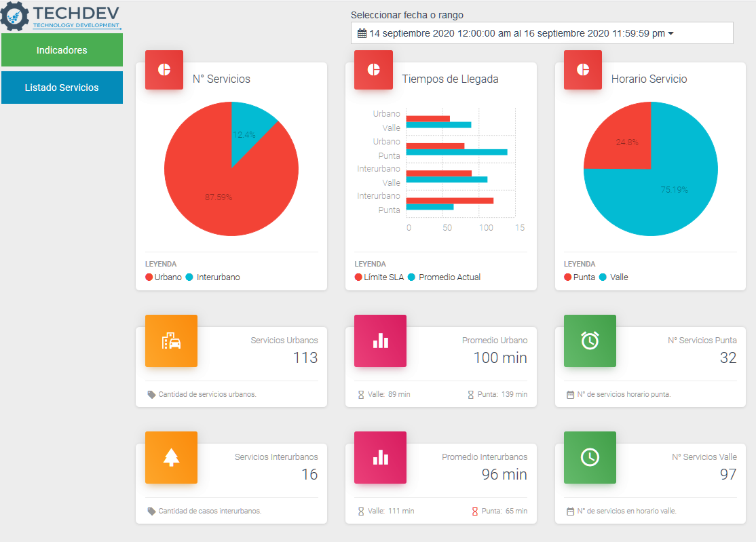This screenshot has height=542, width=756.
Task: Click the TECHDEV gear logo
Action: (14, 16)
